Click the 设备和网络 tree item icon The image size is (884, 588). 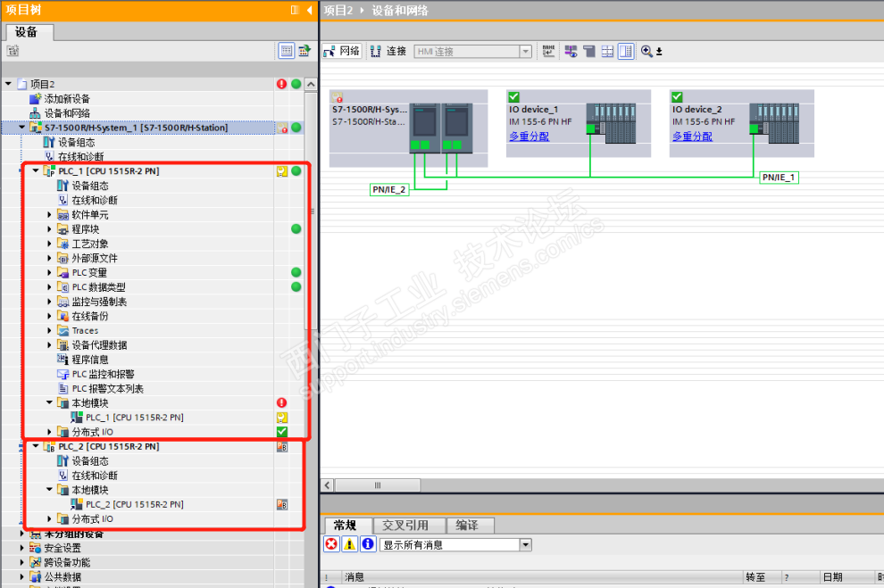coord(35,113)
